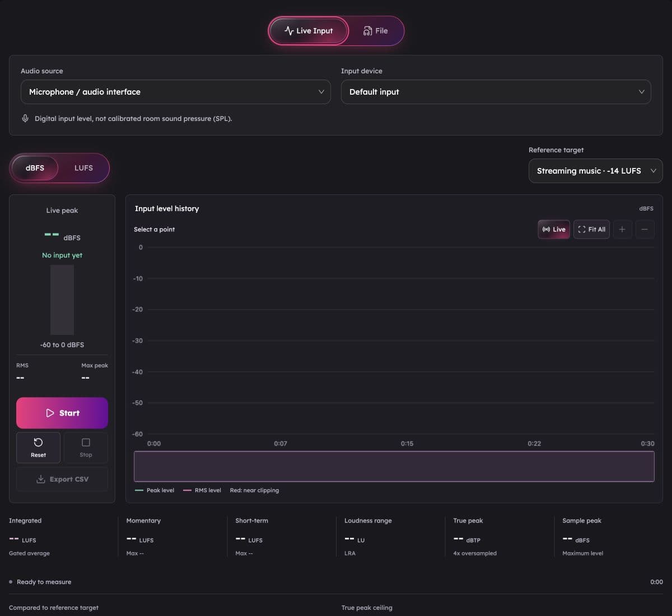The width and height of the screenshot is (672, 616).
Task: Click the 'Compared to reference target' heading
Action: tap(54, 608)
